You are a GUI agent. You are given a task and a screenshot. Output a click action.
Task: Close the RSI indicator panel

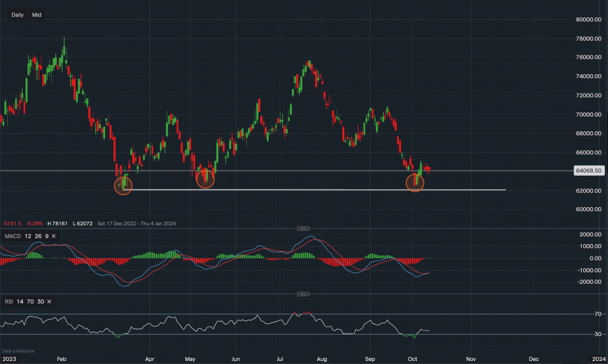pos(49,301)
